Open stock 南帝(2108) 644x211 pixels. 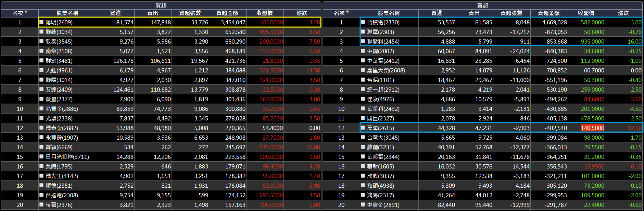59,51
